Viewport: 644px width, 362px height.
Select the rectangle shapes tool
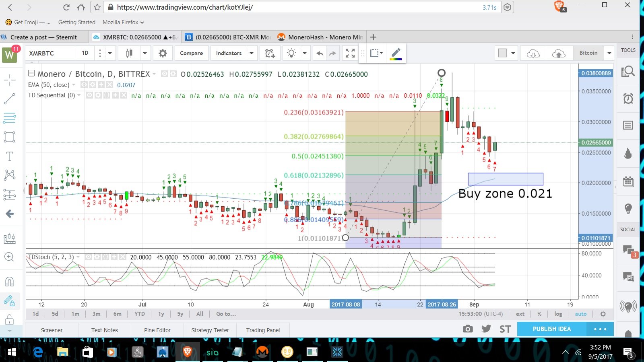tap(10, 137)
